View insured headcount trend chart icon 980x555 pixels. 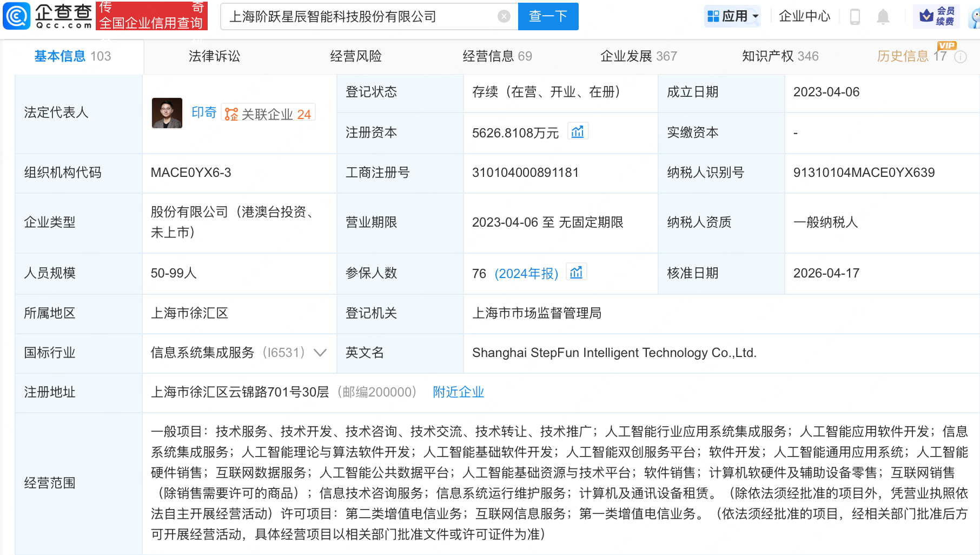tap(576, 273)
